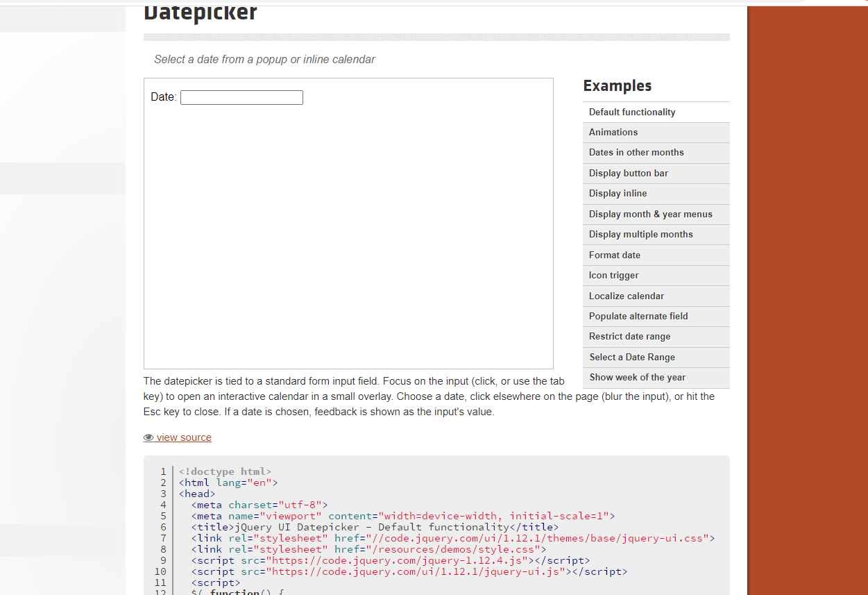
Task: Select Display multiple months example
Action: (x=656, y=235)
